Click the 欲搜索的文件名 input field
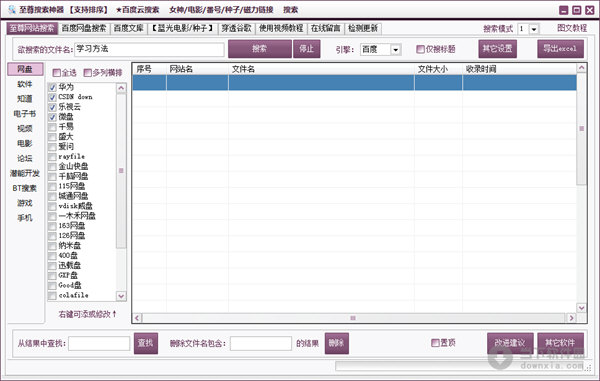This screenshot has width=600, height=381. pyautogui.click(x=149, y=49)
